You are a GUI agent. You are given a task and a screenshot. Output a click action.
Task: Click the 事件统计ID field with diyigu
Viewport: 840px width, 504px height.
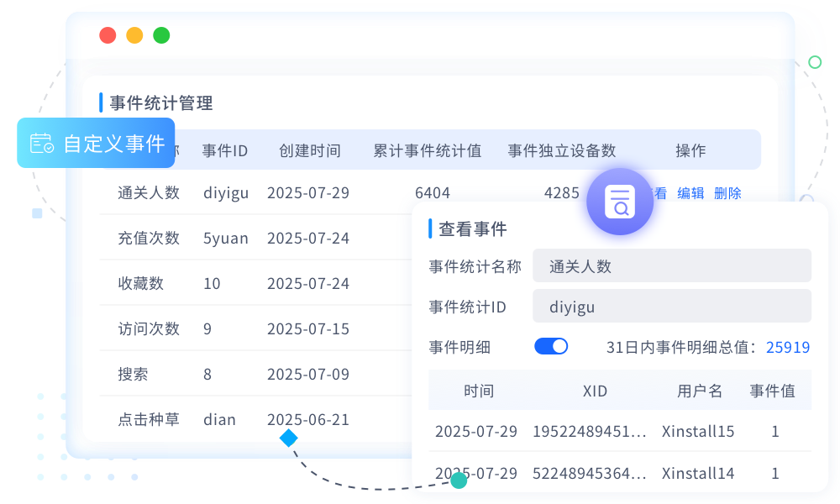coord(672,307)
